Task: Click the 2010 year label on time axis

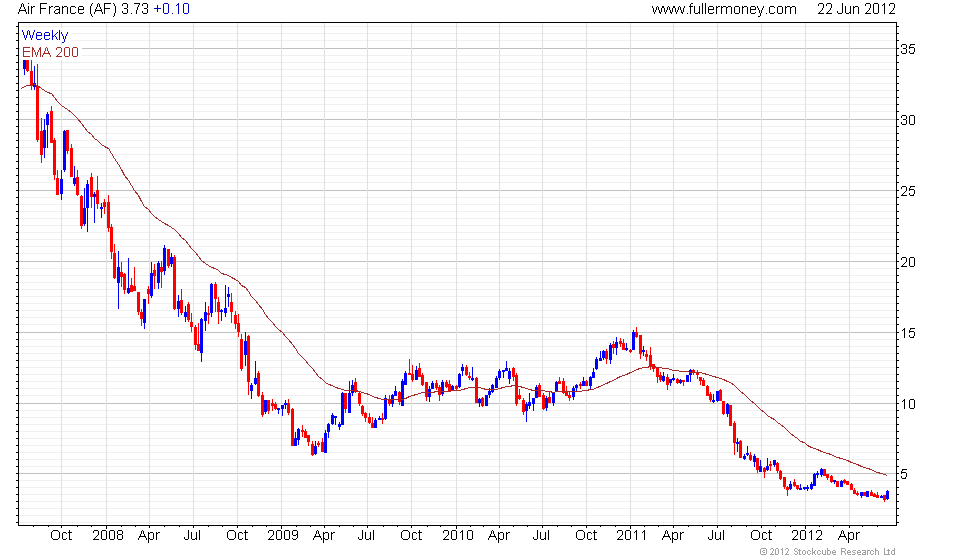Action: [458, 536]
